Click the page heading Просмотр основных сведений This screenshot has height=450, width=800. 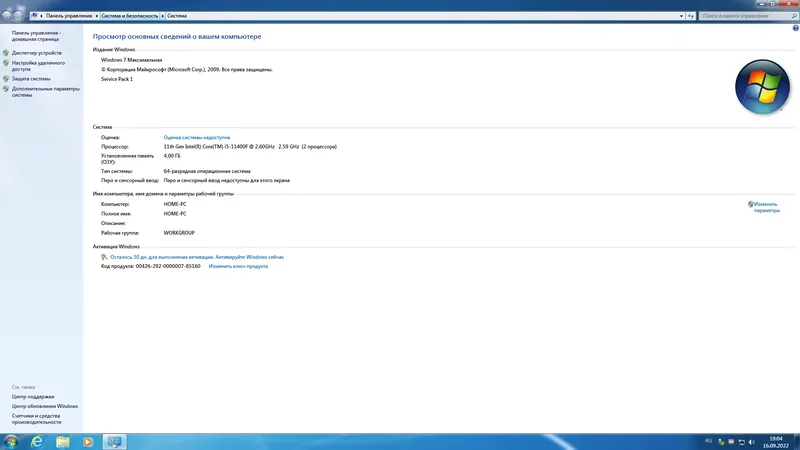tap(177, 37)
